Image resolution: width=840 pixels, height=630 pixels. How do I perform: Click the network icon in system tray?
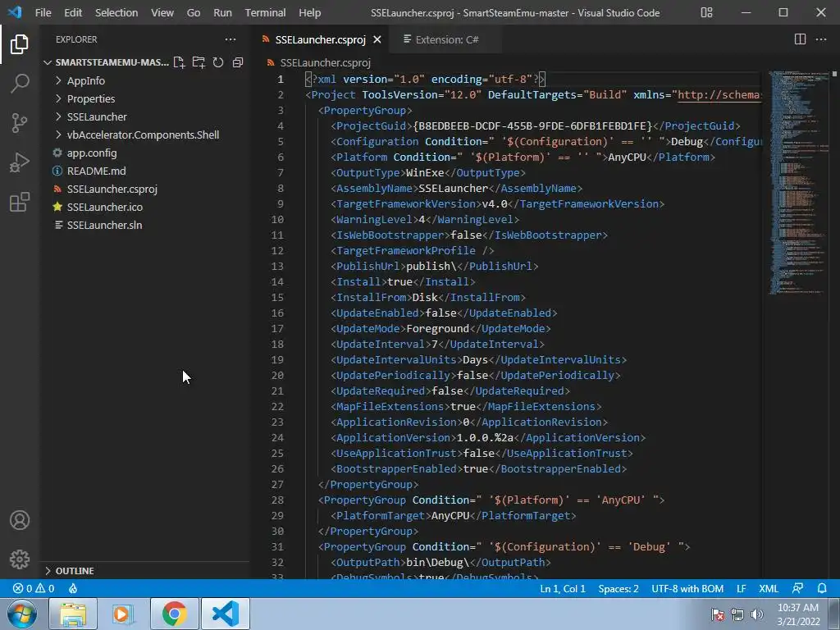(737, 614)
